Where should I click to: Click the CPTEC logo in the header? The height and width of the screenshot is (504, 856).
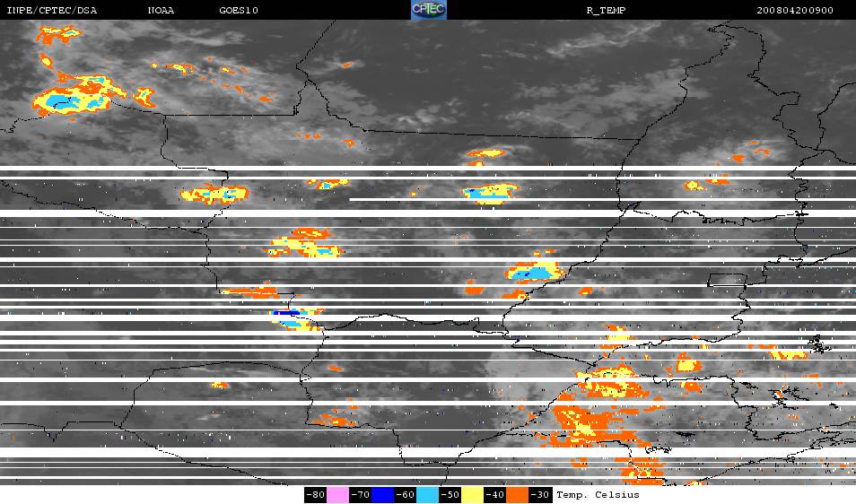point(429,10)
